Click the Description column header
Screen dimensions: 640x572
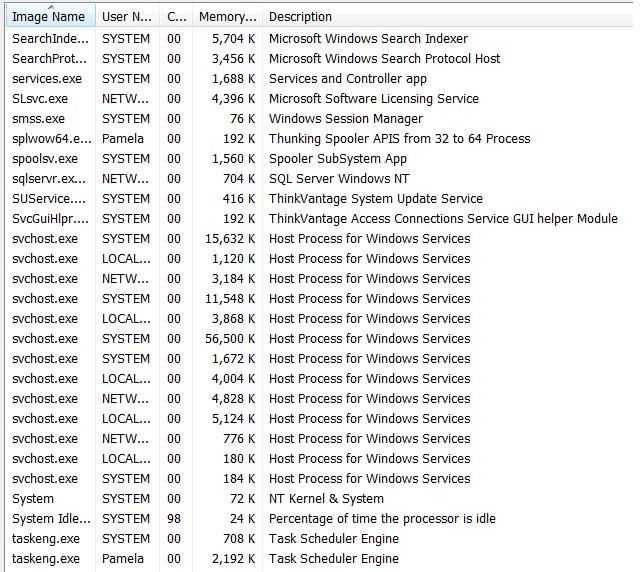300,17
